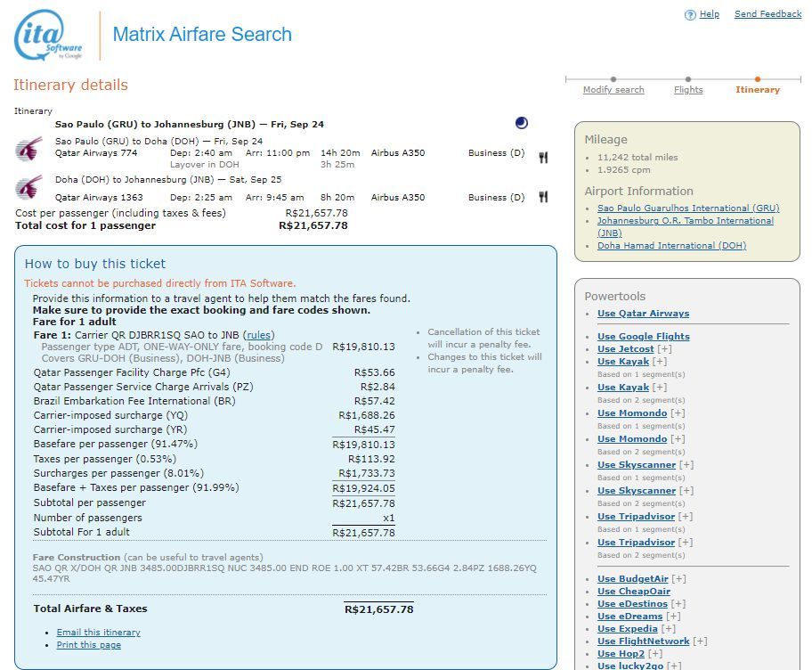Click Use CheapOair link
Screen dimensions: 812x670
[x=634, y=592]
